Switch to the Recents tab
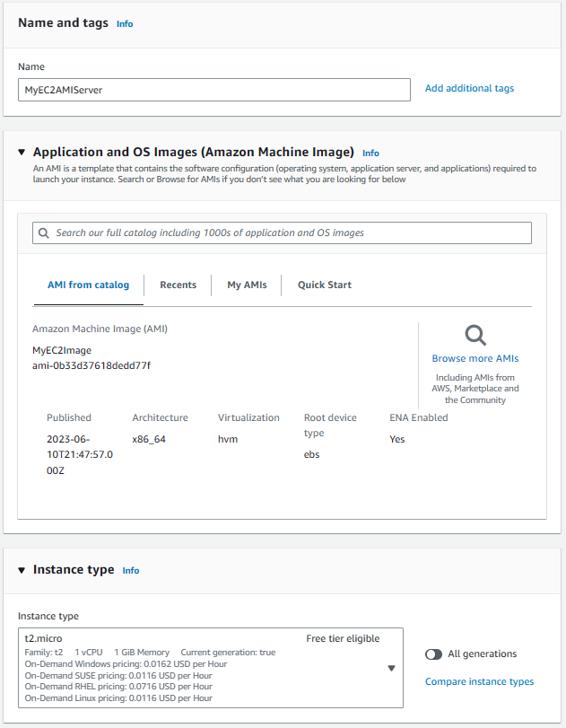 point(179,285)
